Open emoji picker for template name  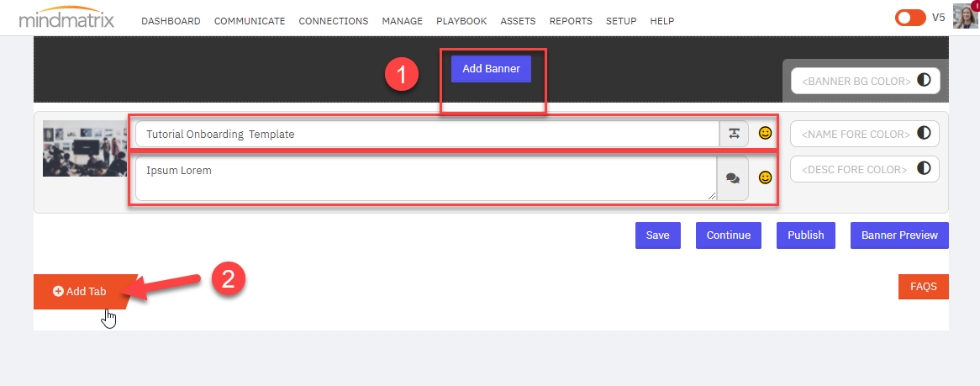pos(765,133)
